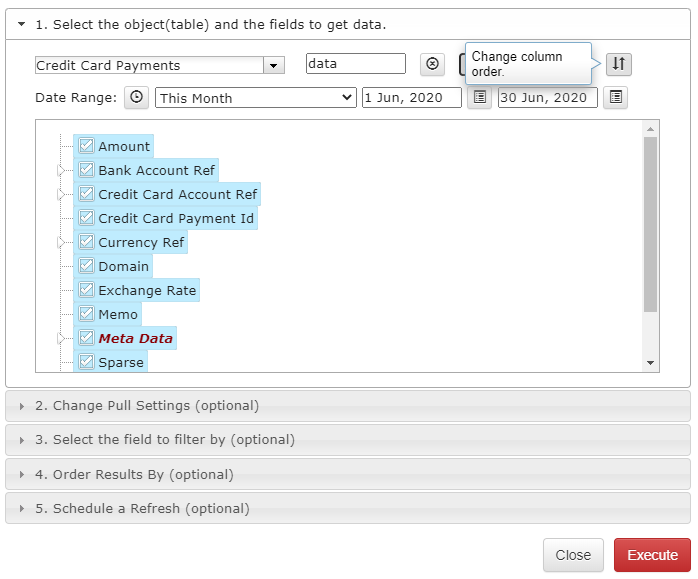The width and height of the screenshot is (698, 579).
Task: Open the end date calendar picker icon
Action: click(616, 97)
